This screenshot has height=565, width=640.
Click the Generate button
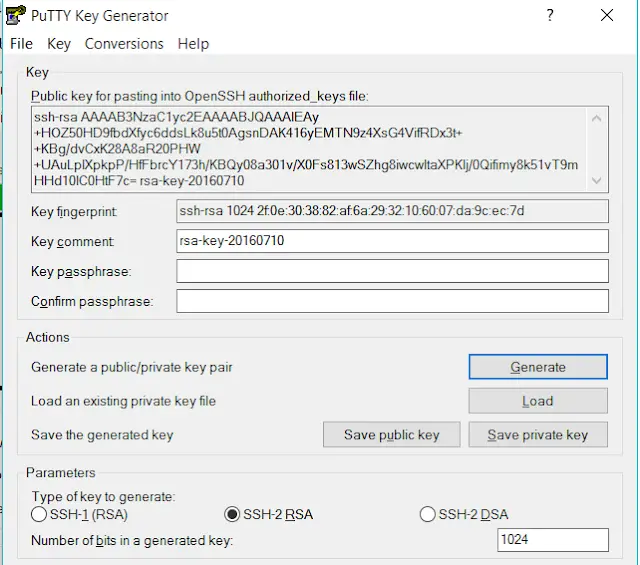538,367
